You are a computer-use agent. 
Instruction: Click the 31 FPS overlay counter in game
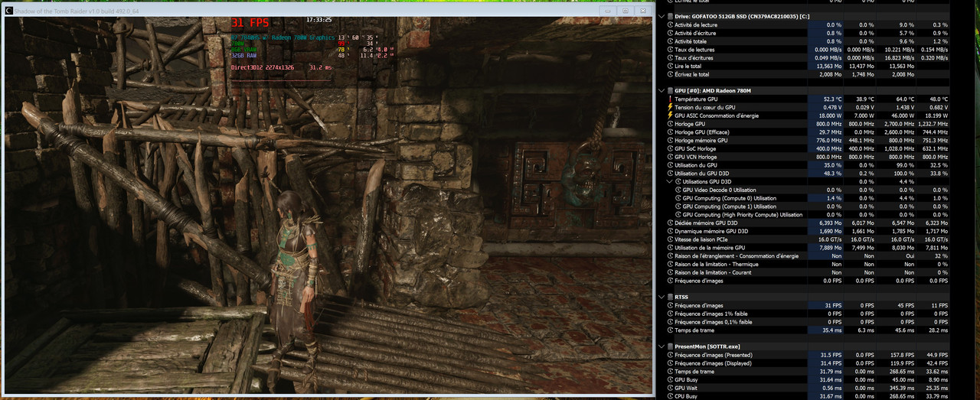(x=250, y=23)
